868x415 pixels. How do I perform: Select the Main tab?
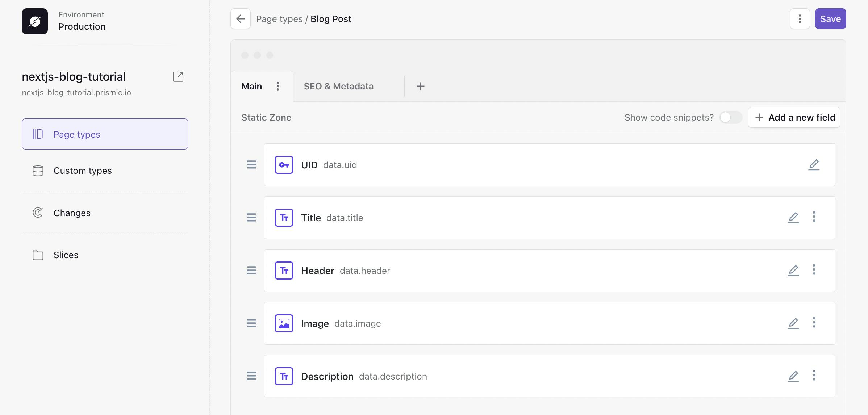tap(251, 86)
